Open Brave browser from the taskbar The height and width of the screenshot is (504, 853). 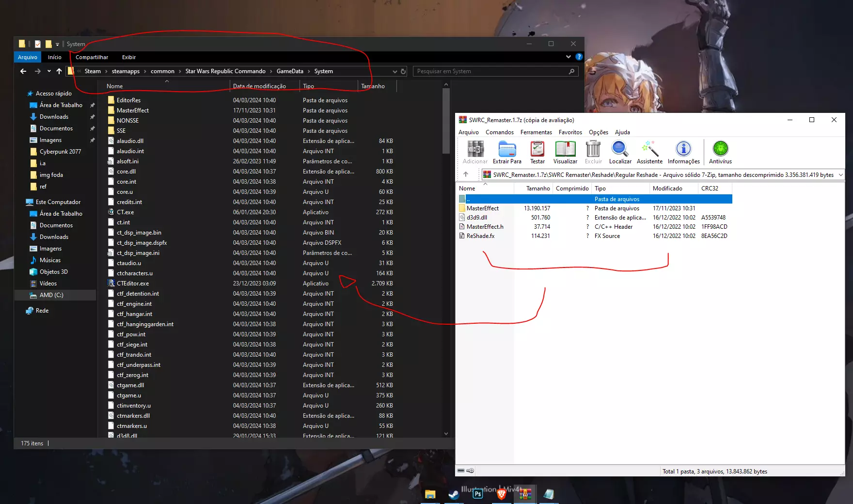501,494
